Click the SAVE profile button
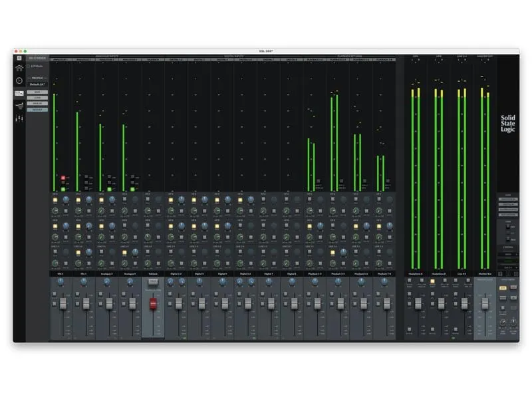This screenshot has width=532, height=399. click(x=37, y=92)
